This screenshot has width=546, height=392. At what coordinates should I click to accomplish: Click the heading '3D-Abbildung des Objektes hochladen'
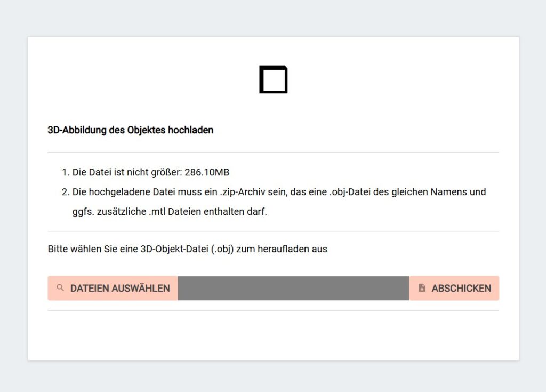point(131,130)
